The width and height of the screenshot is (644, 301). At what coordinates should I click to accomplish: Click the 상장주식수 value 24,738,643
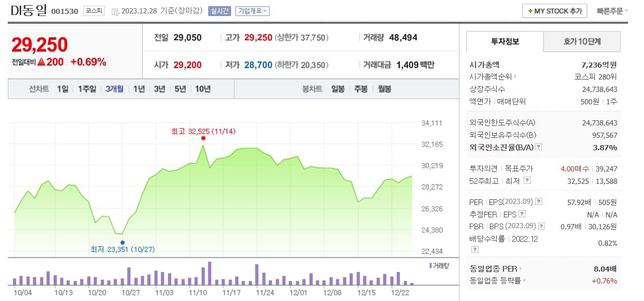pyautogui.click(x=600, y=89)
